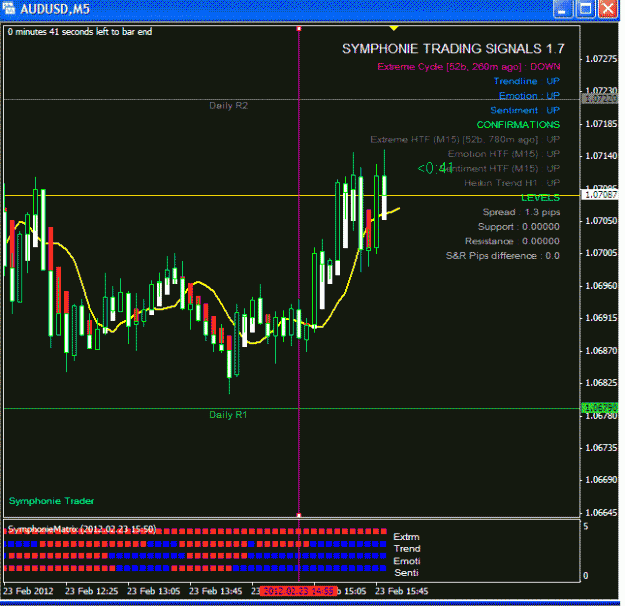This screenshot has height=606, width=625.
Task: Click the 1.07275 price axis label
Action: 601,59
